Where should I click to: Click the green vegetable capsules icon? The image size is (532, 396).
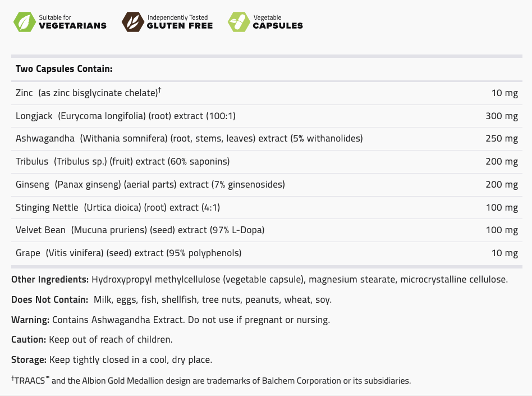click(x=239, y=22)
